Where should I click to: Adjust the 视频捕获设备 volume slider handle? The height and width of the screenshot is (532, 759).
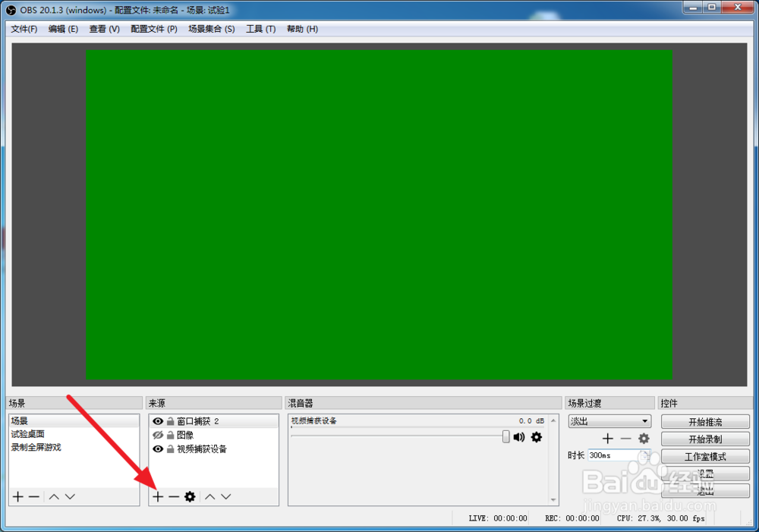click(x=505, y=436)
